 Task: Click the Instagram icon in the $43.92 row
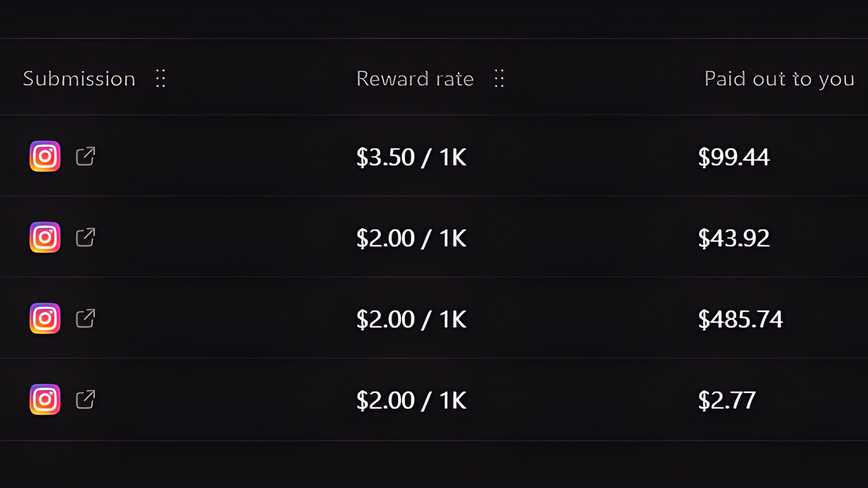point(45,237)
